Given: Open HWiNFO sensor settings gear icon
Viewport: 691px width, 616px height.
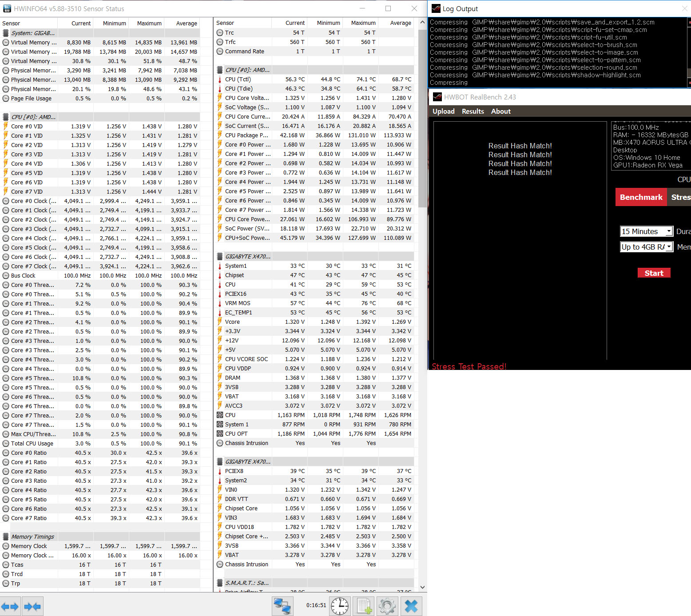Looking at the screenshot, I should pyautogui.click(x=387, y=606).
